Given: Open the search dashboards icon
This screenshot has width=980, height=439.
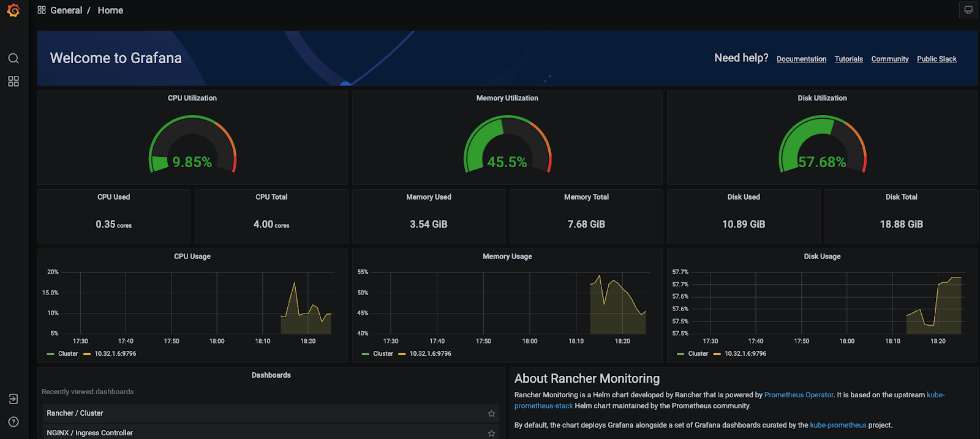Looking at the screenshot, I should point(13,58).
